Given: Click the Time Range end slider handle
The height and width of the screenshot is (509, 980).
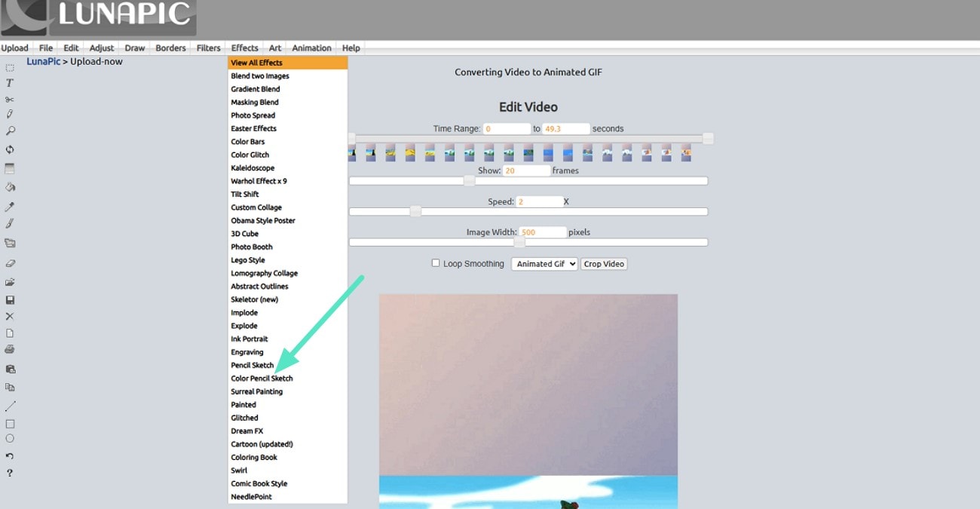Looking at the screenshot, I should (x=708, y=139).
